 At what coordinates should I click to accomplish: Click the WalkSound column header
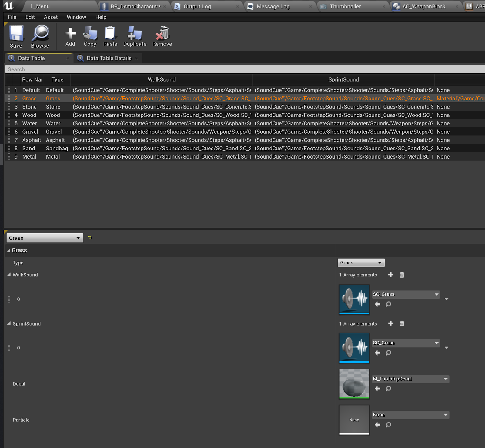(162, 79)
